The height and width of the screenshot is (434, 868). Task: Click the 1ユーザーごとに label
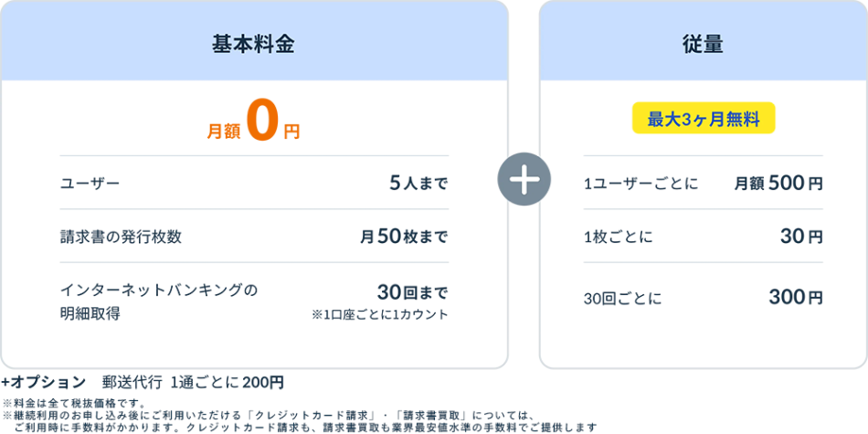point(640,184)
